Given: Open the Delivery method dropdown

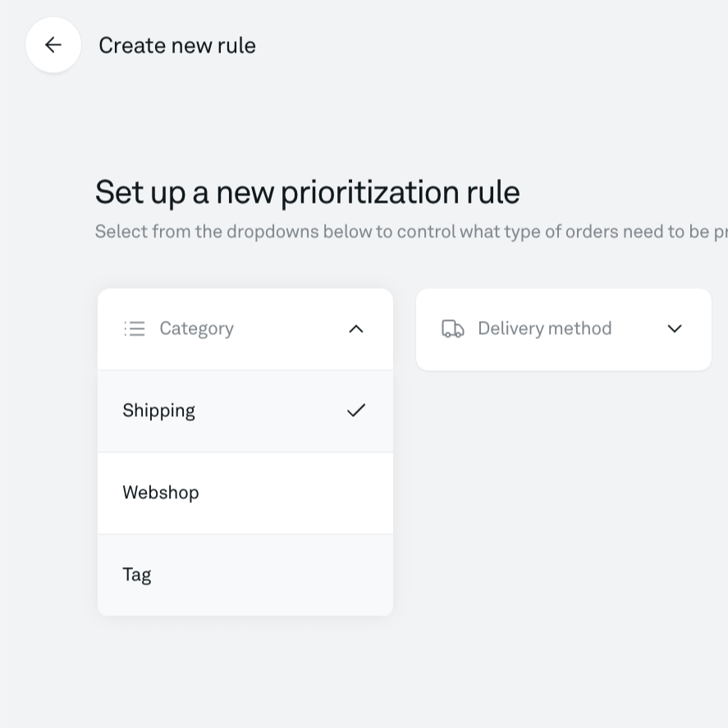Looking at the screenshot, I should (564, 329).
